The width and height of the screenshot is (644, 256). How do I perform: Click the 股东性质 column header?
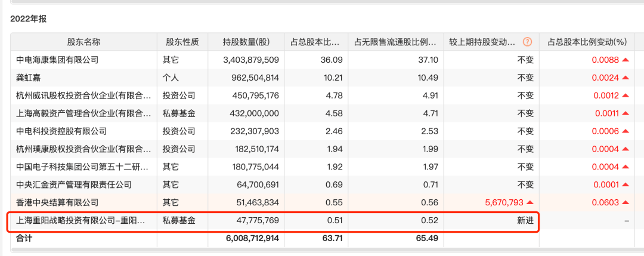182,42
